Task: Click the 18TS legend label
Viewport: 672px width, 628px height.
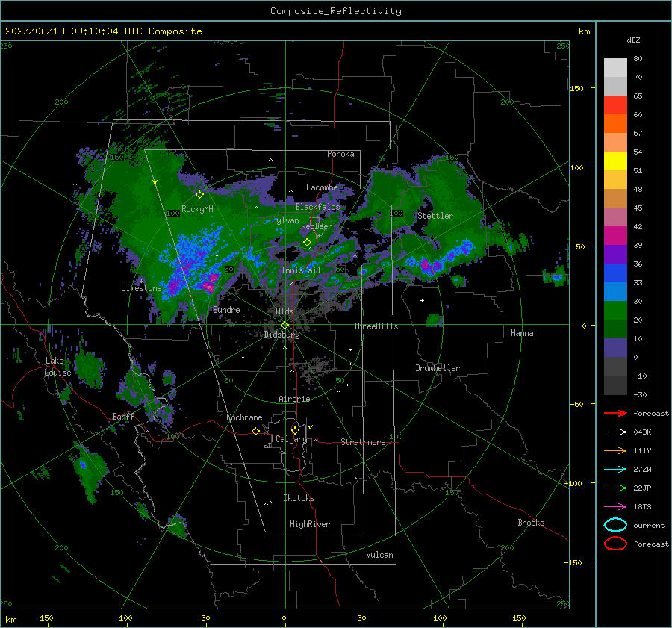Action: pos(642,507)
